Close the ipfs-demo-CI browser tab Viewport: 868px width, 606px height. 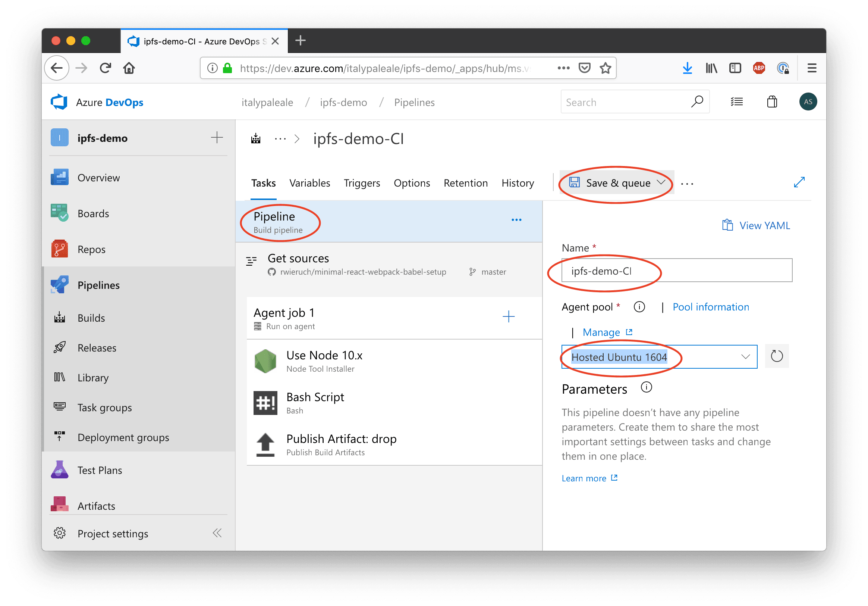pyautogui.click(x=275, y=41)
